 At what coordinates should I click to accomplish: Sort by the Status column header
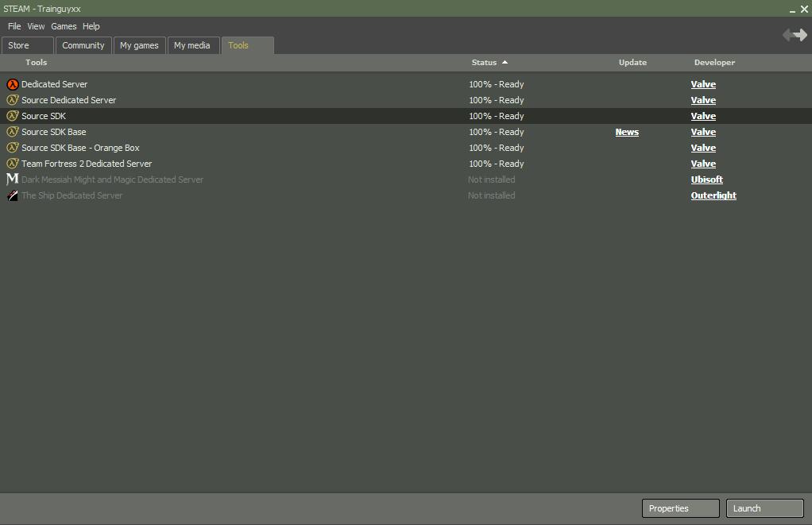point(484,62)
